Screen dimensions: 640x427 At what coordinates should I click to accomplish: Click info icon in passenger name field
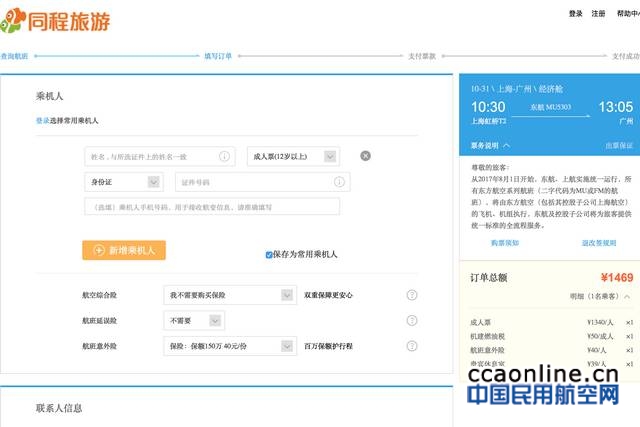pyautogui.click(x=226, y=156)
